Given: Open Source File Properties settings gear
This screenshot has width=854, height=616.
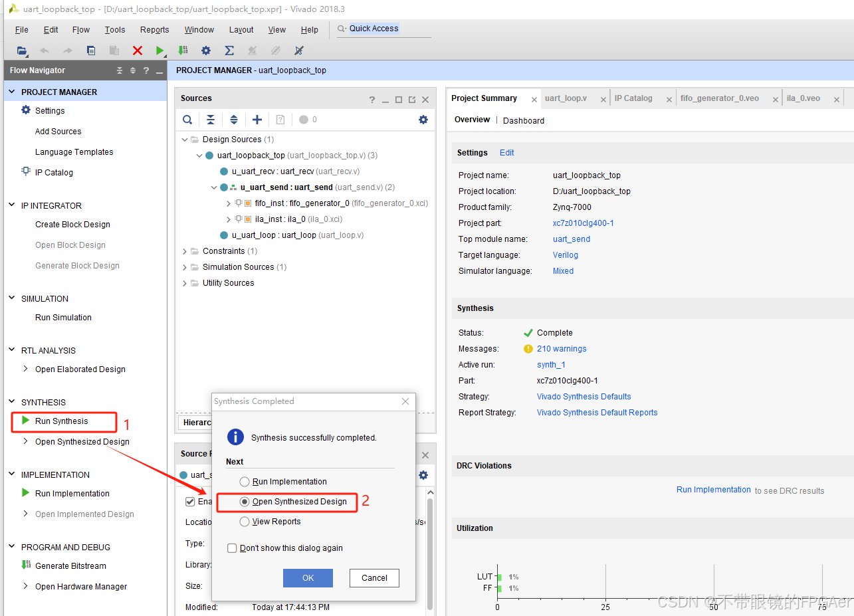Looking at the screenshot, I should tap(423, 475).
